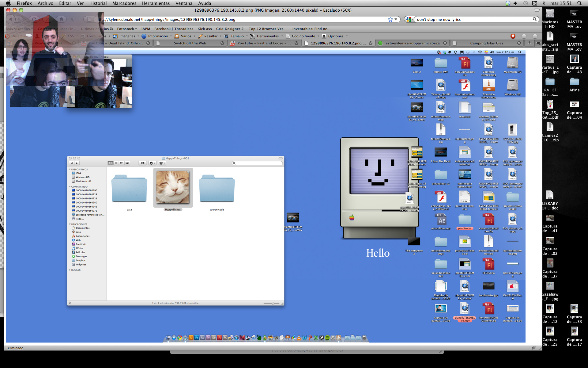Select the APMs folder on the desktop
The image size is (588, 368).
pos(574,82)
